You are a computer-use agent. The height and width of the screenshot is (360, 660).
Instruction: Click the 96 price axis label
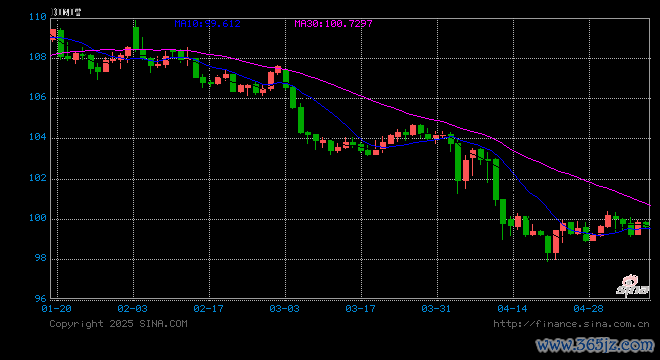tap(40, 299)
